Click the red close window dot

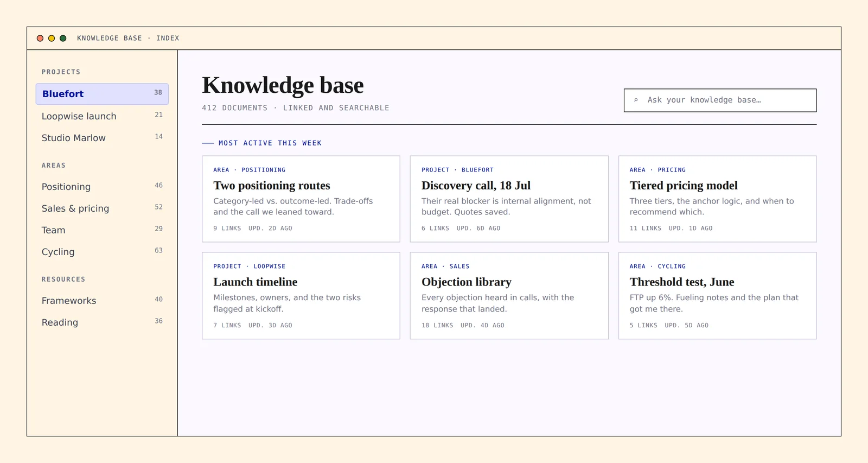click(40, 39)
